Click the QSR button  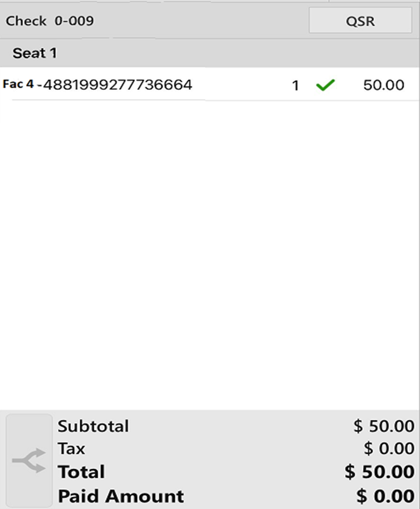pos(360,21)
